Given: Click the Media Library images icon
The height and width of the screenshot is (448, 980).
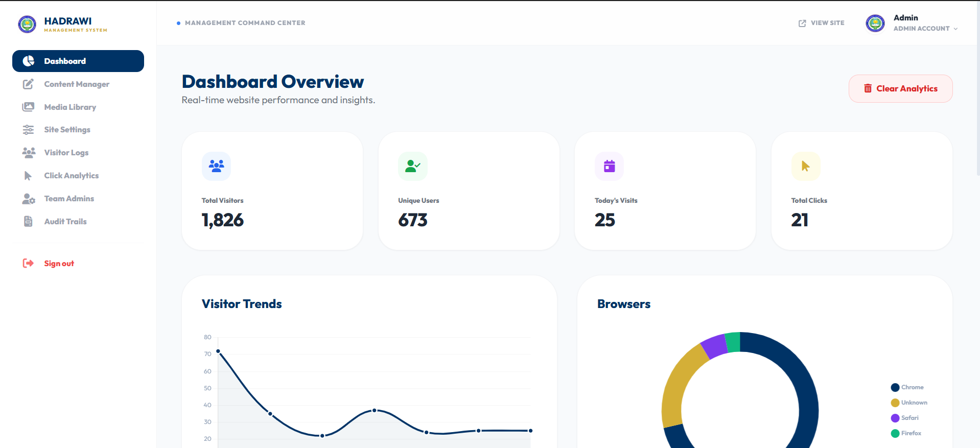Looking at the screenshot, I should tap(28, 107).
